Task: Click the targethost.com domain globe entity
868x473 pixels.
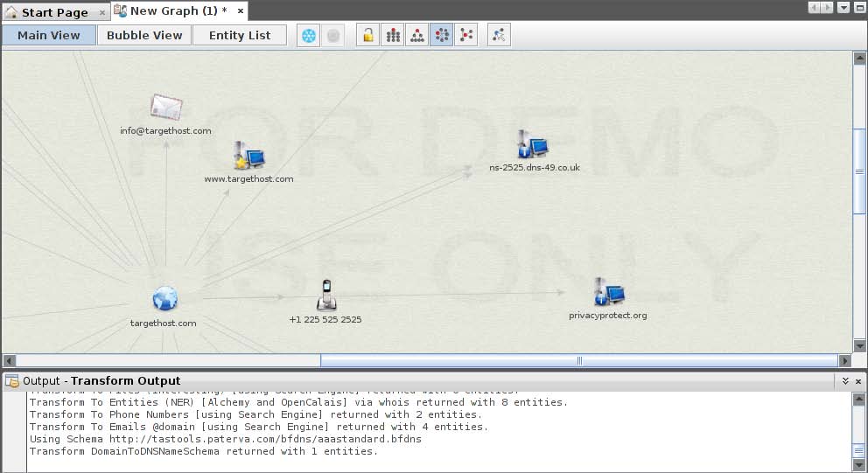Action: [x=164, y=299]
